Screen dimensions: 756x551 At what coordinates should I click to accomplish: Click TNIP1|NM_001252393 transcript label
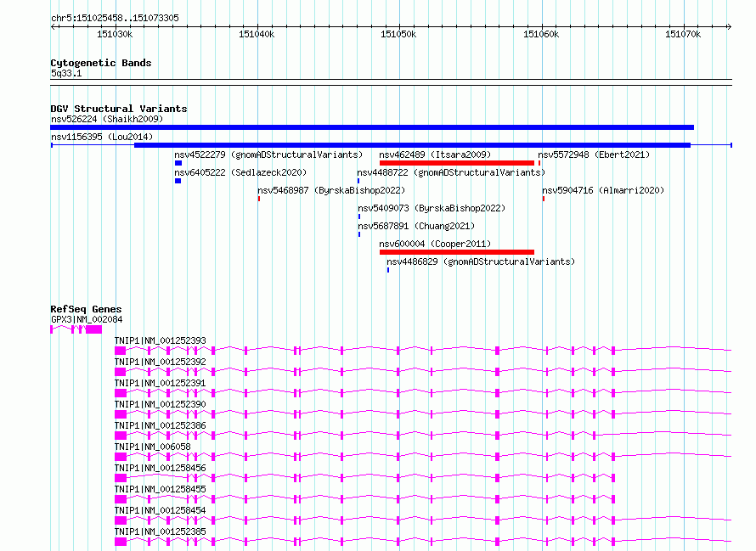160,340
